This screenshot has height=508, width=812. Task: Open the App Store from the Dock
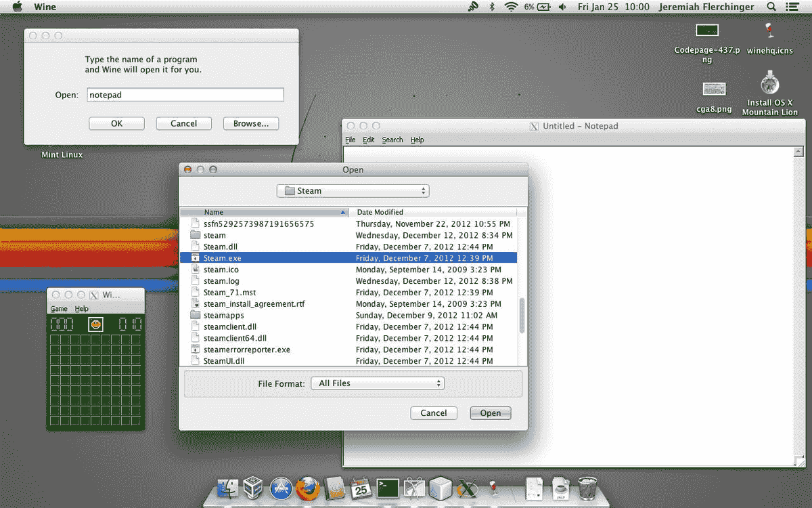tap(281, 488)
